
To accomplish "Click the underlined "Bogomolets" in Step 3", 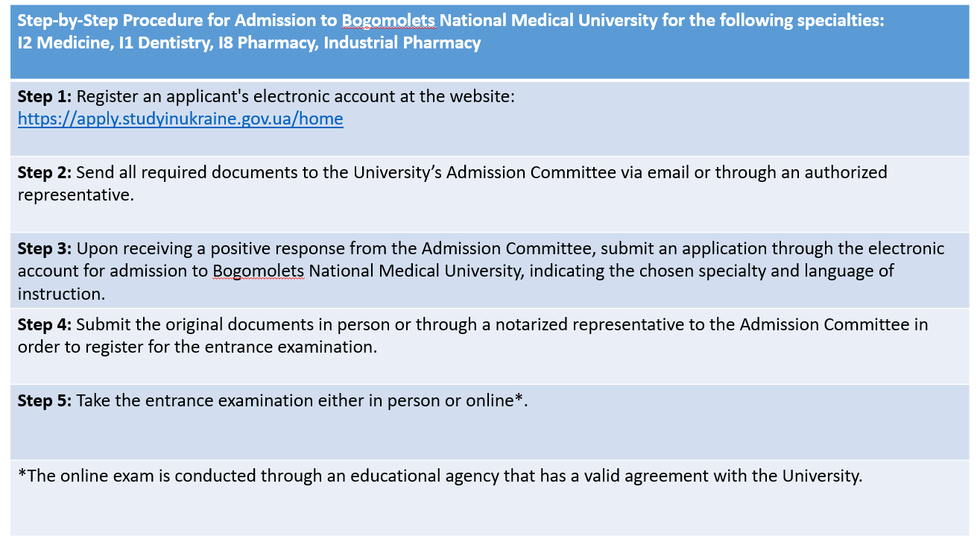I will pos(259,271).
